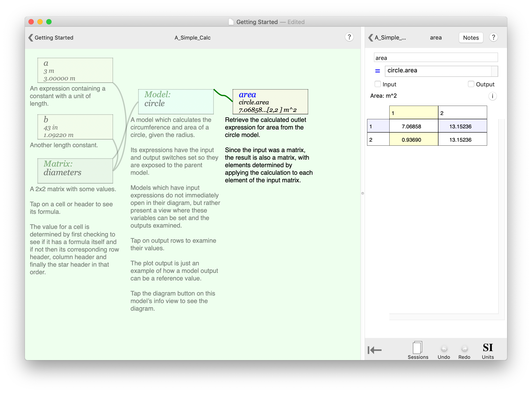Open help in the area info panel
The image size is (532, 393).
tap(493, 37)
